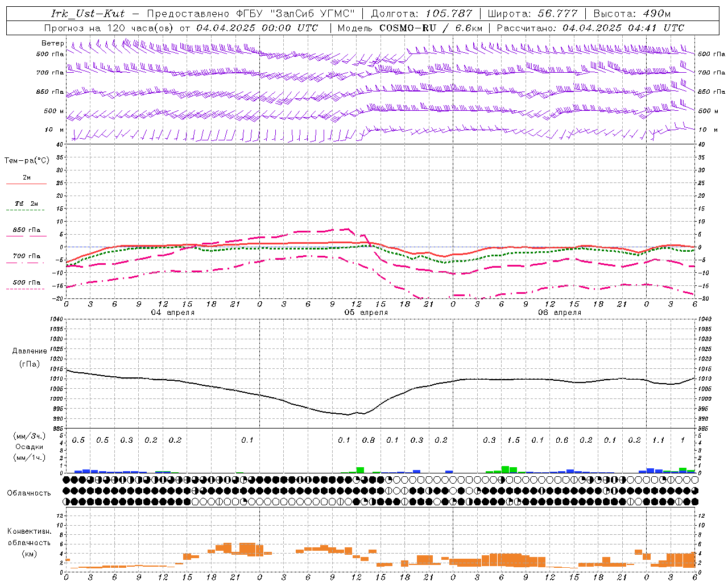
Task: Click the (мм/3ч.) precipitation unit label
Action: point(29,436)
